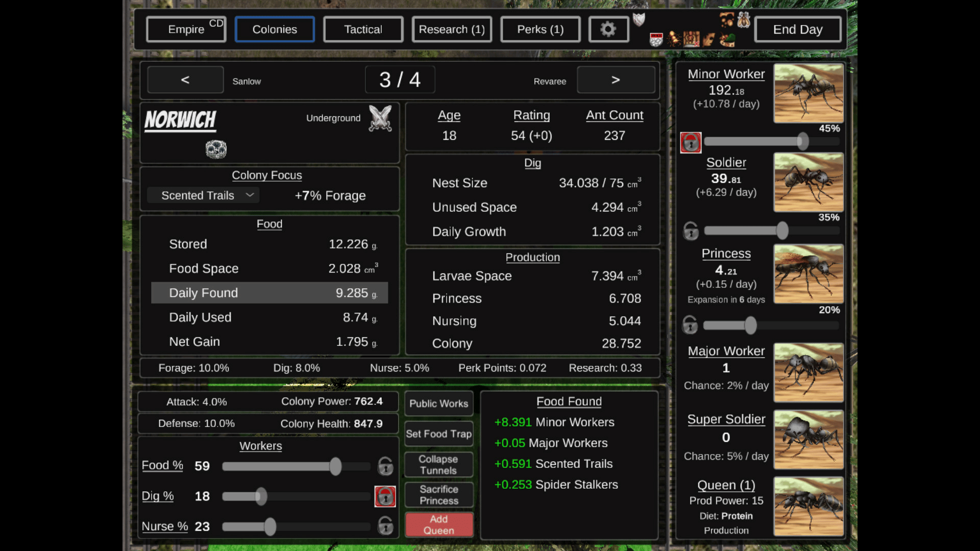Go to next colony Revaree arrow
The image size is (980, 551).
coord(616,80)
